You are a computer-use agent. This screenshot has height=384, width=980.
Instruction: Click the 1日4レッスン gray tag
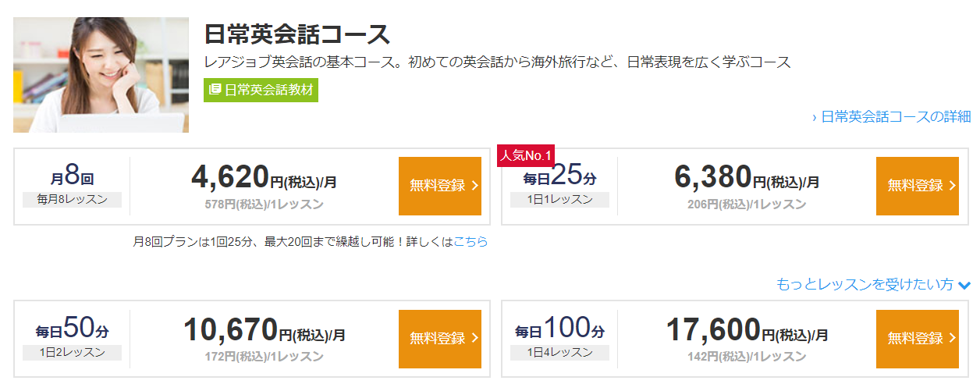559,353
